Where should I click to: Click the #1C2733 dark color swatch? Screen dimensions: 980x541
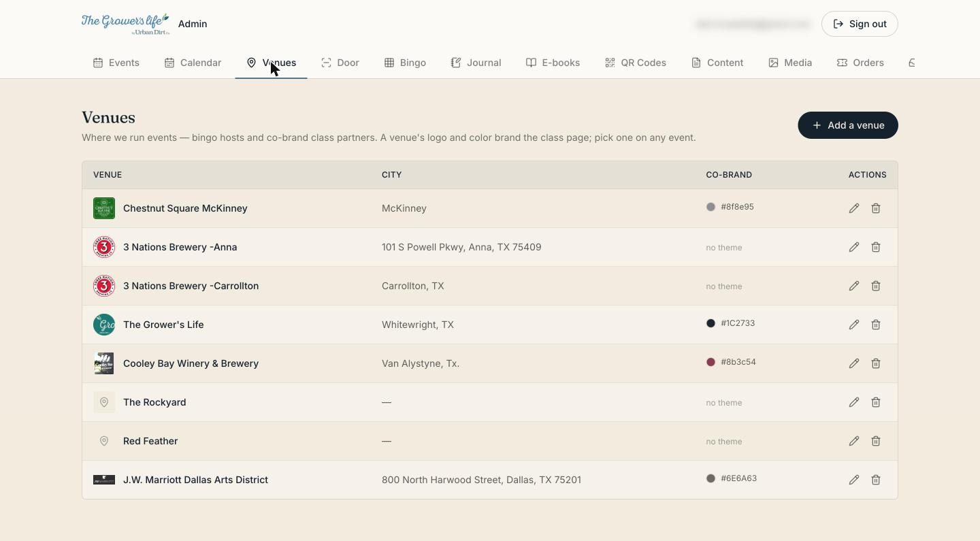(x=710, y=323)
